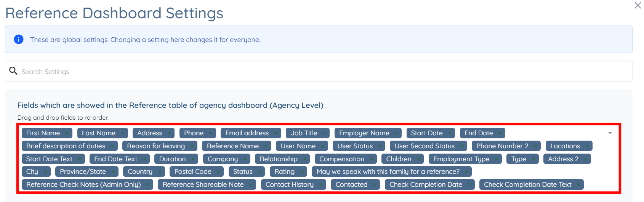This screenshot has height=202, width=644.
Task: Close the Reference Dashboard Settings dialog
Action: click(638, 5)
